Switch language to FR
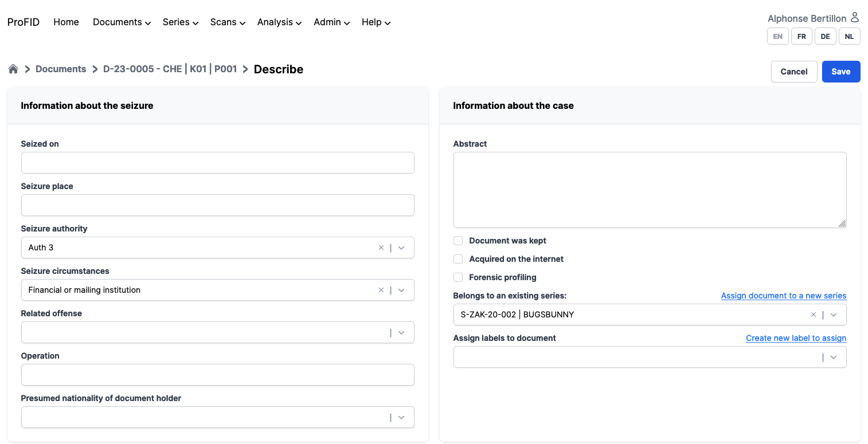868x444 pixels. [801, 37]
